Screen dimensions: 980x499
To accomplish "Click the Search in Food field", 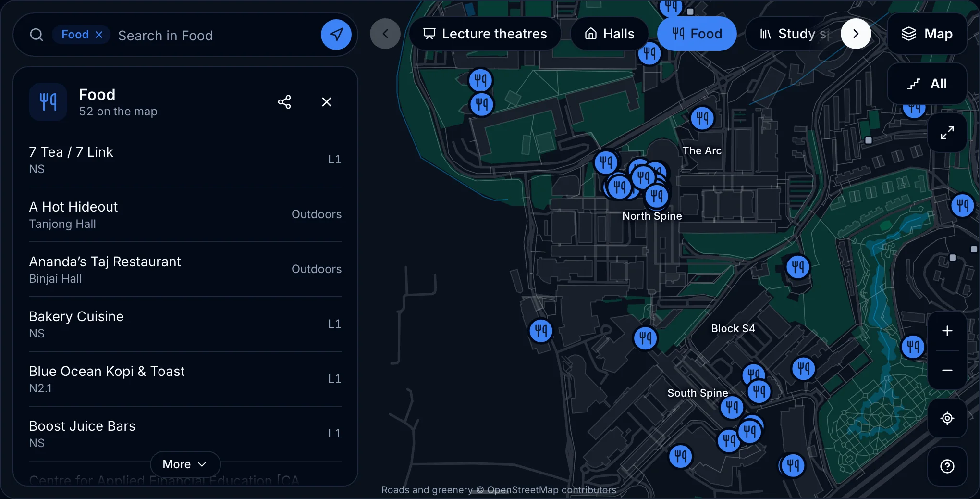I will (x=216, y=35).
